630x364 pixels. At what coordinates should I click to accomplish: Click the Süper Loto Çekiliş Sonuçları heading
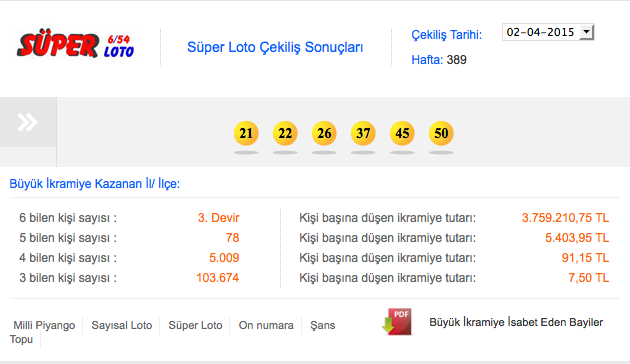[275, 47]
